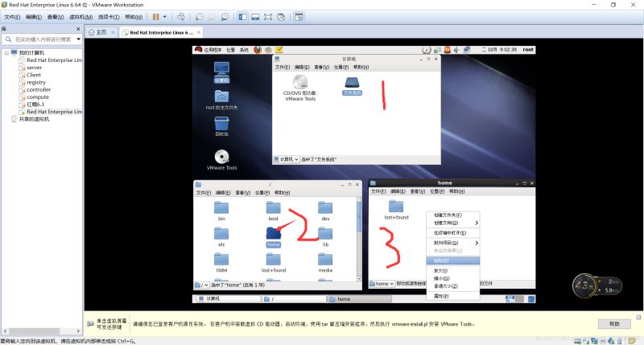Enter full screen mode icon in toolbar

pyautogui.click(x=268, y=17)
